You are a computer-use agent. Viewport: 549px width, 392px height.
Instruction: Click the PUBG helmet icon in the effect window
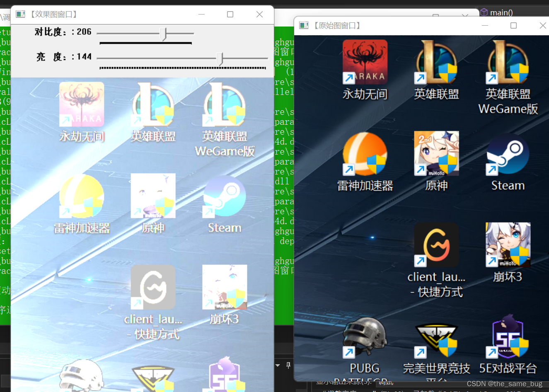pyautogui.click(x=82, y=375)
